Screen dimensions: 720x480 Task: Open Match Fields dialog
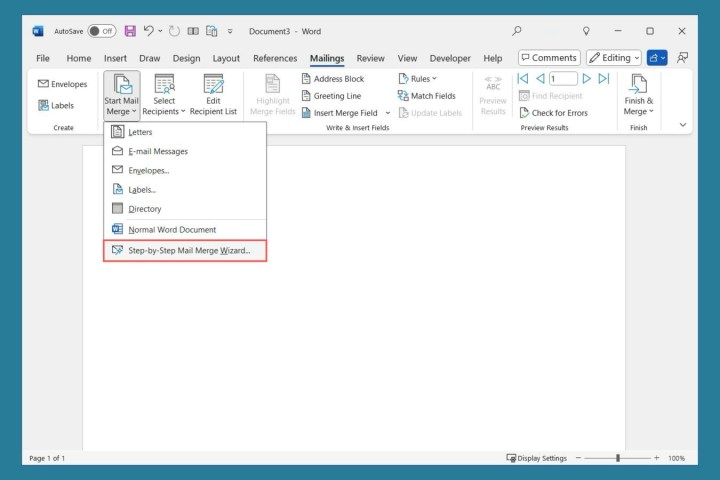click(x=426, y=96)
